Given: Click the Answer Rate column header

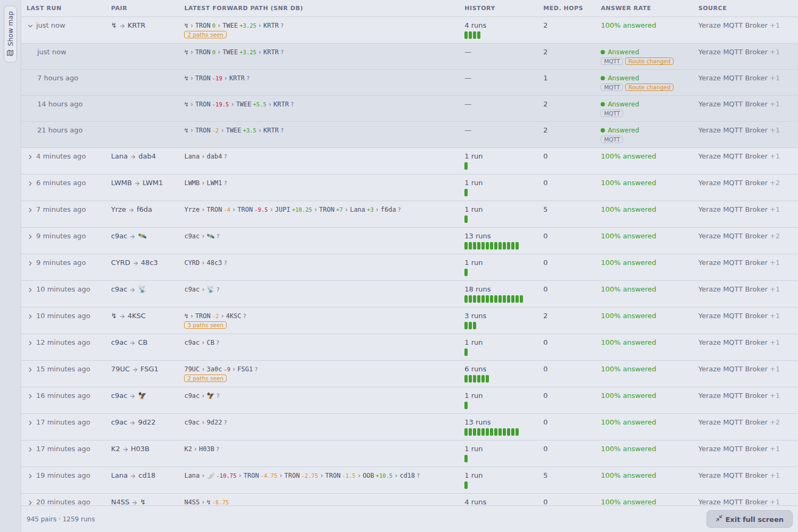Looking at the screenshot, I should [x=626, y=8].
